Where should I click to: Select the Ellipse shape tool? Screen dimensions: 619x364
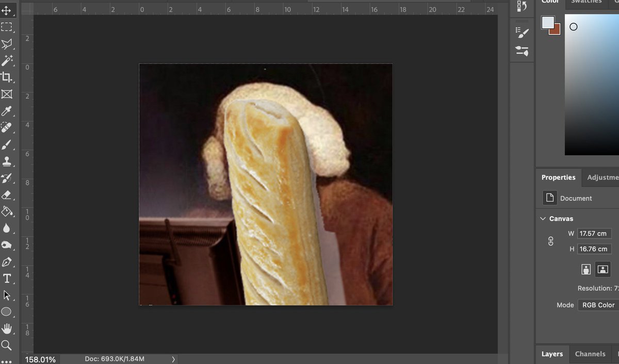7,312
